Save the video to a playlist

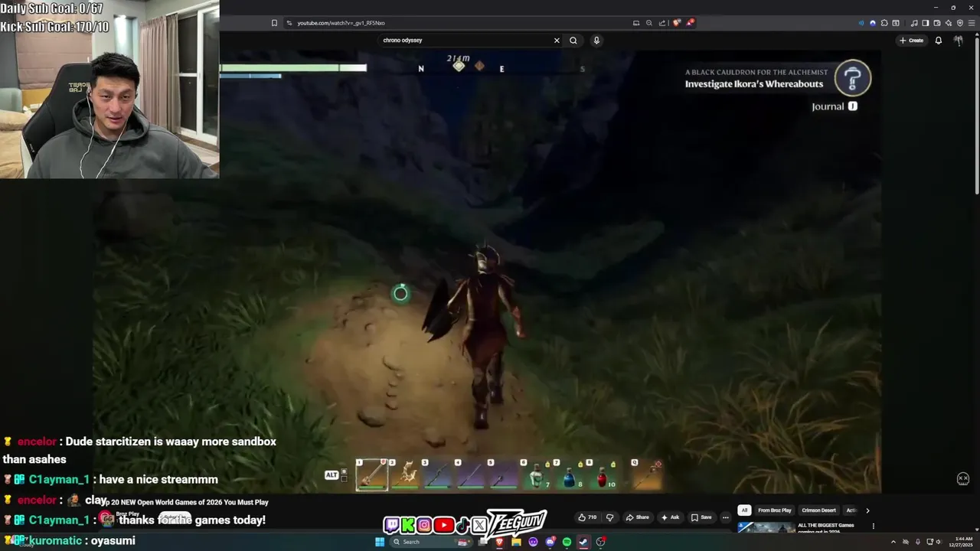[x=701, y=517]
